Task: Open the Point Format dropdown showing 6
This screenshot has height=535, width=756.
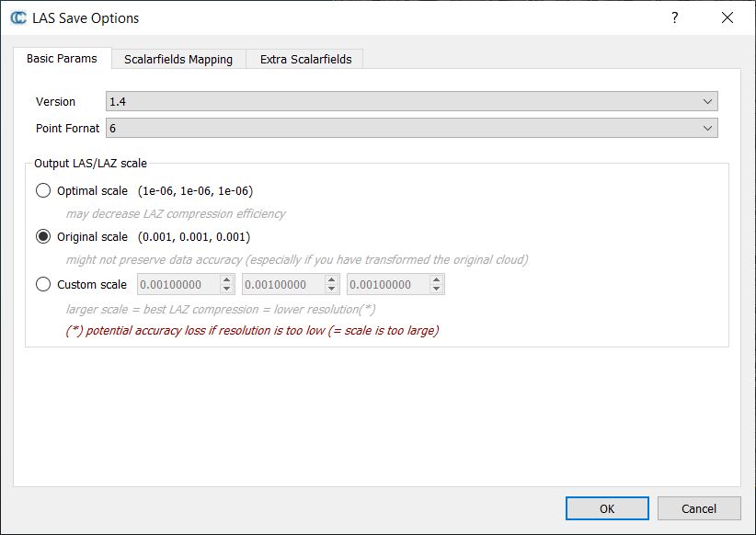Action: pos(412,128)
